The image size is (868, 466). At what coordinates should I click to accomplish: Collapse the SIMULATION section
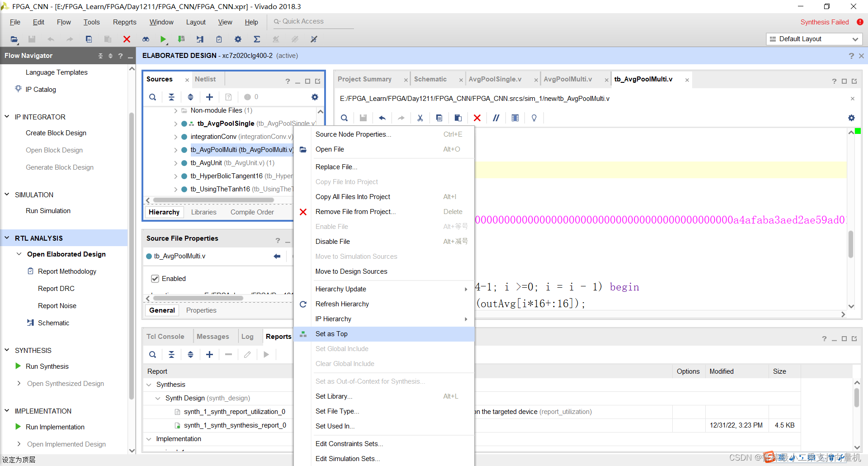(7, 195)
